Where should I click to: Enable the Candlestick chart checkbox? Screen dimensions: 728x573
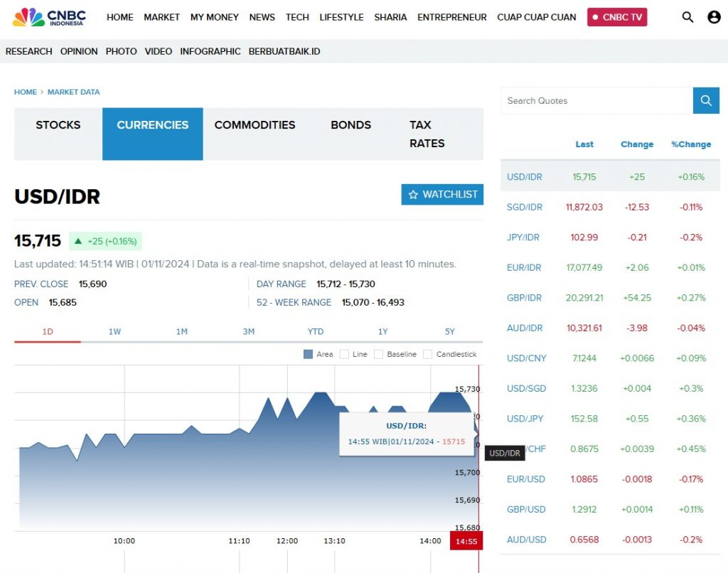pyautogui.click(x=427, y=354)
